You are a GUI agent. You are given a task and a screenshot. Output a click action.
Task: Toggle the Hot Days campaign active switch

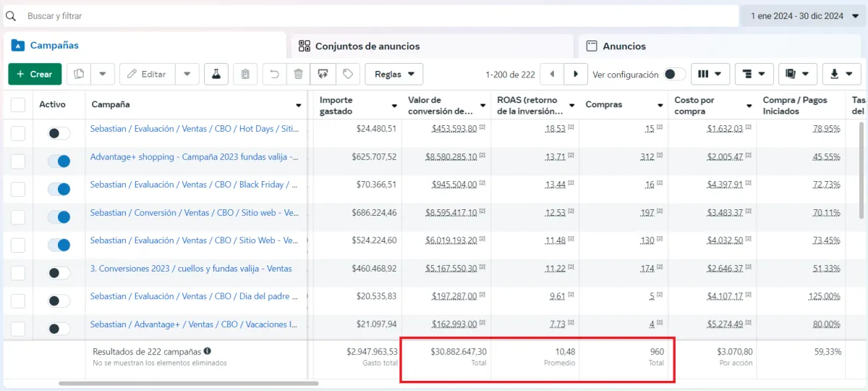pos(59,133)
